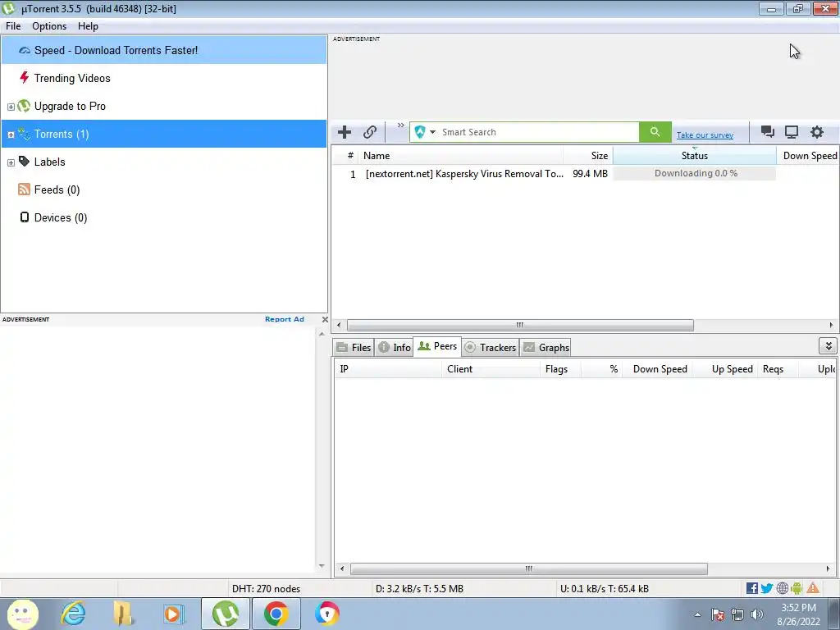840x630 pixels.
Task: Collapse the detail pane with double-chevron button
Action: click(x=829, y=346)
